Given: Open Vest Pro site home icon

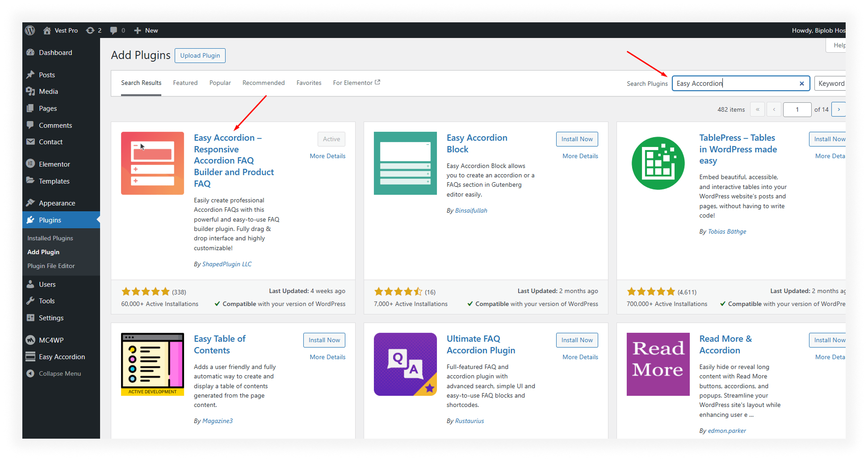Looking at the screenshot, I should (47, 30).
